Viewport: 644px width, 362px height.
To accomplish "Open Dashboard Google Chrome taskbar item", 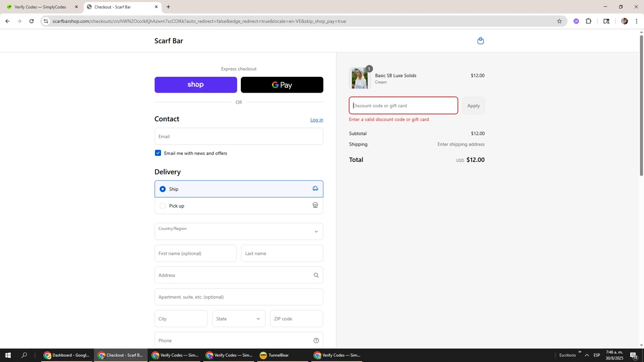I will [x=67, y=355].
